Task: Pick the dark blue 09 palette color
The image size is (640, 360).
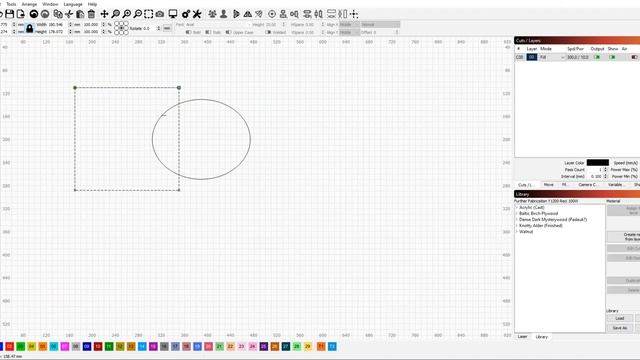Action: point(87,347)
